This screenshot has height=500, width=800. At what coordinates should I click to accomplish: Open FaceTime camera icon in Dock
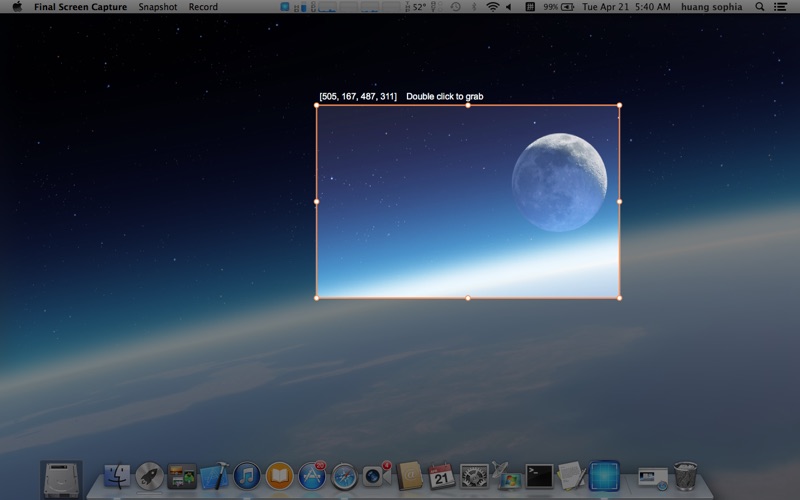[377, 476]
